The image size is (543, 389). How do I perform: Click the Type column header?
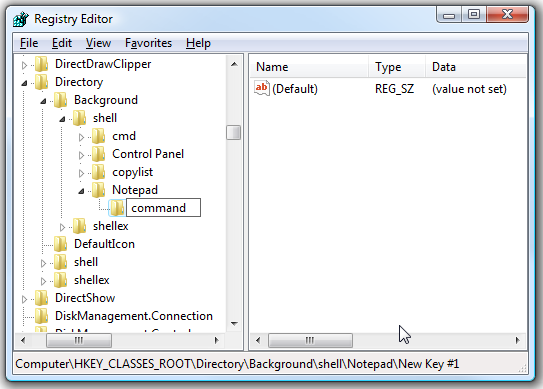pos(397,67)
